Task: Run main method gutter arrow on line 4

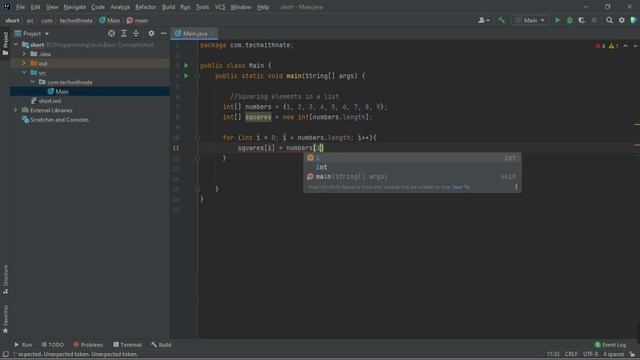Action: [x=186, y=76]
